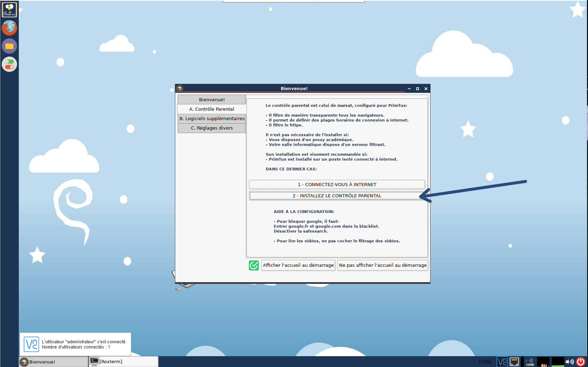This screenshot has height=367, width=588.
Task: Open the C. Réglages divers tab
Action: [x=212, y=128]
